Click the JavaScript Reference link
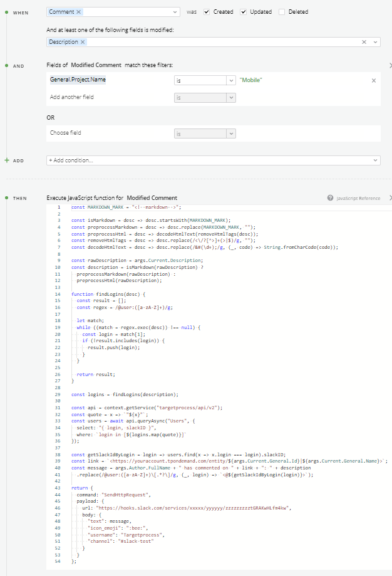392x576 pixels. pyautogui.click(x=358, y=198)
